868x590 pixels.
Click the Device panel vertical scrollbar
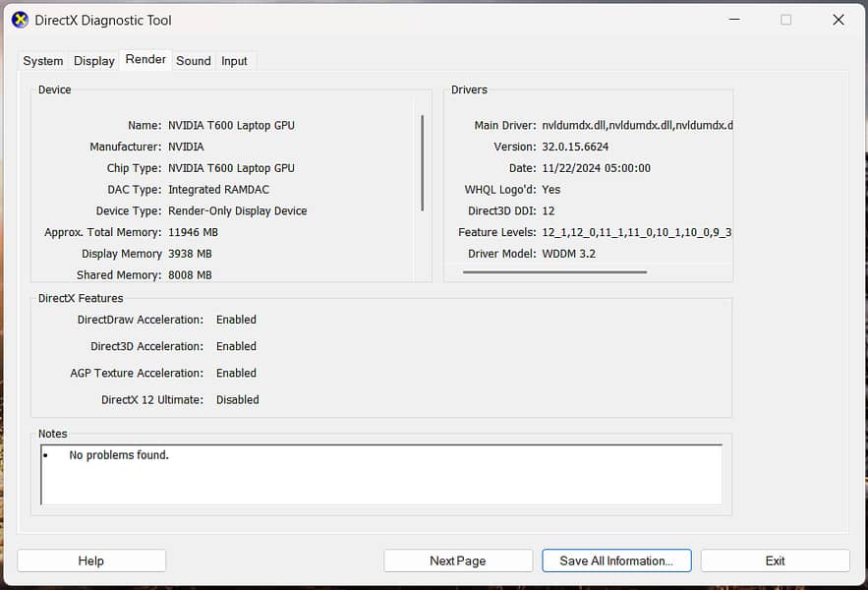click(423, 163)
